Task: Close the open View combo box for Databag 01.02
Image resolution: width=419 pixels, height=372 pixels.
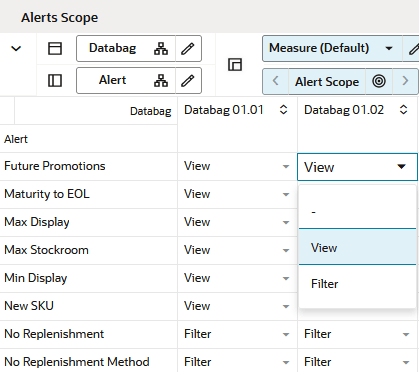Action: [x=402, y=167]
